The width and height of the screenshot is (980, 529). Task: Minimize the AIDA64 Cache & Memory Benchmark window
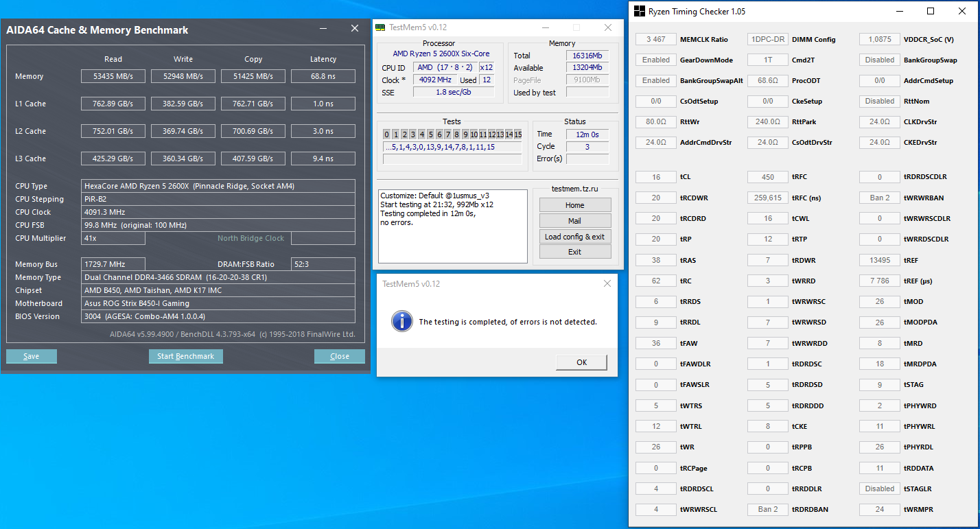tap(324, 29)
